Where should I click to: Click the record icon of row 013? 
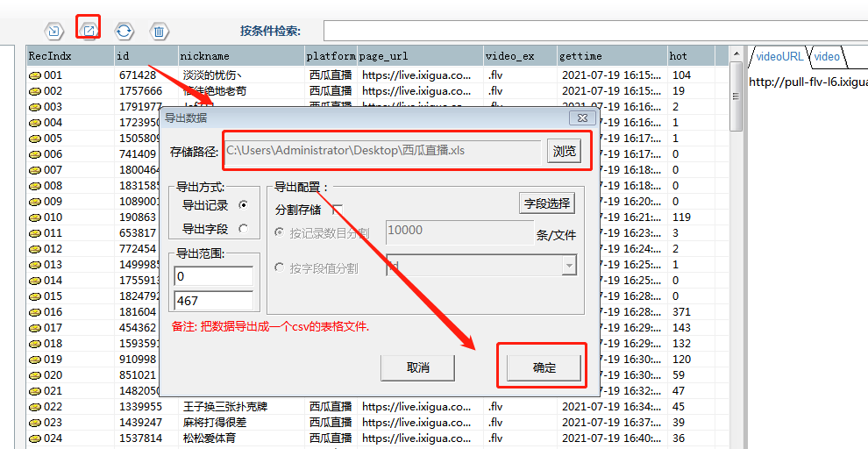35,265
